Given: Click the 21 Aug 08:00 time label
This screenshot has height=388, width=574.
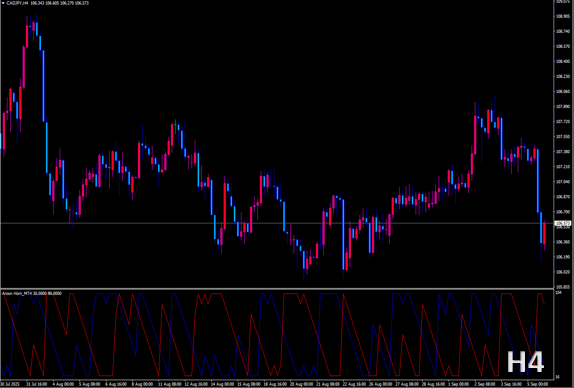Looking at the screenshot, I should [x=327, y=384].
